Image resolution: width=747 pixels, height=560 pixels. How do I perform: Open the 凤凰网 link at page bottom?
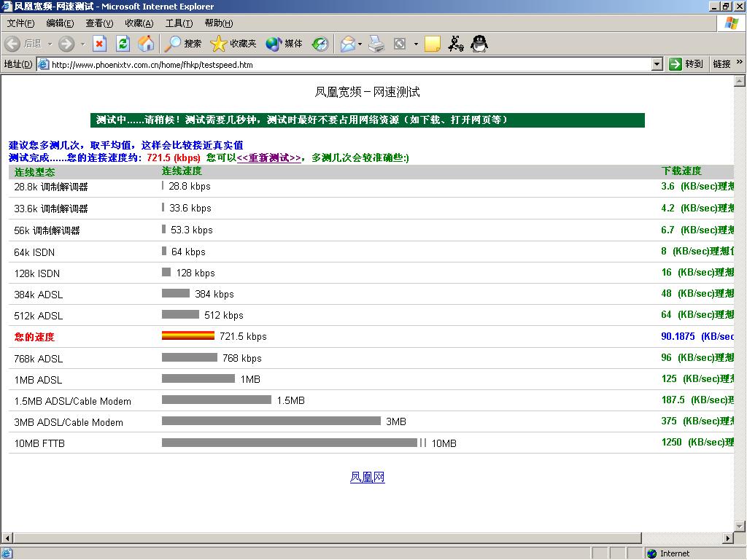pyautogui.click(x=368, y=477)
